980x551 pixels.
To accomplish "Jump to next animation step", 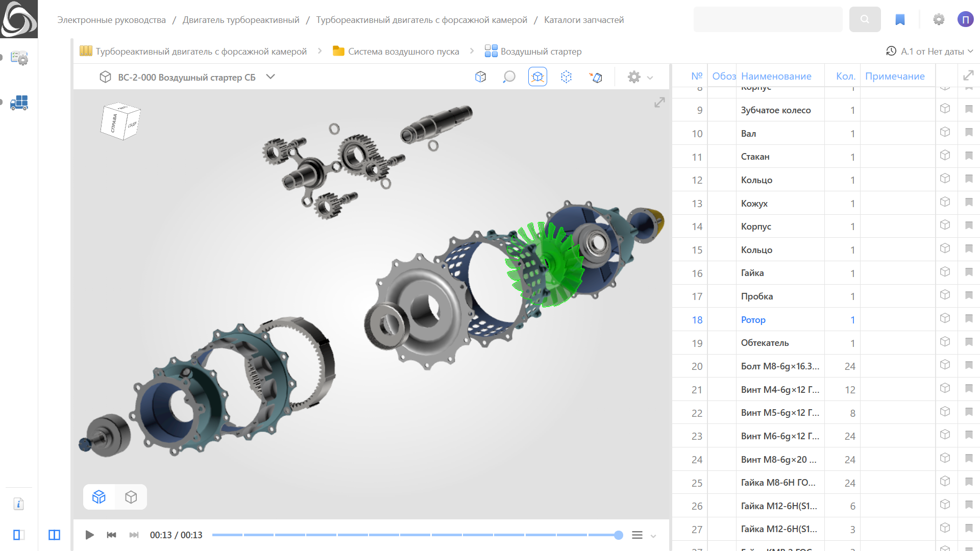I will point(134,535).
